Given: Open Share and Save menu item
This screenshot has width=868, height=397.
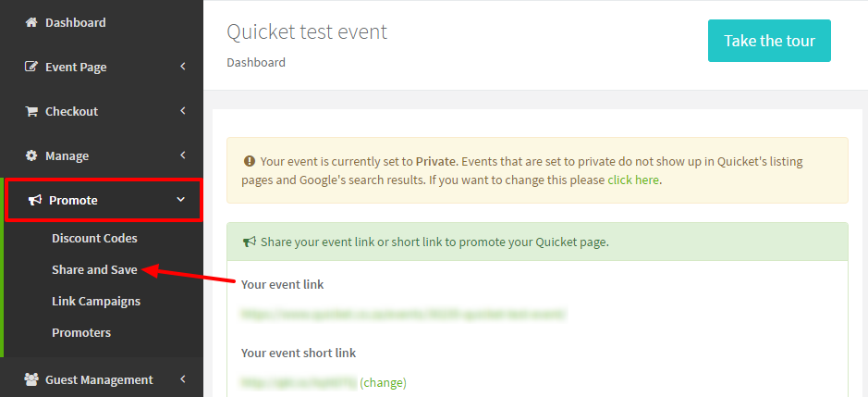Looking at the screenshot, I should (94, 270).
